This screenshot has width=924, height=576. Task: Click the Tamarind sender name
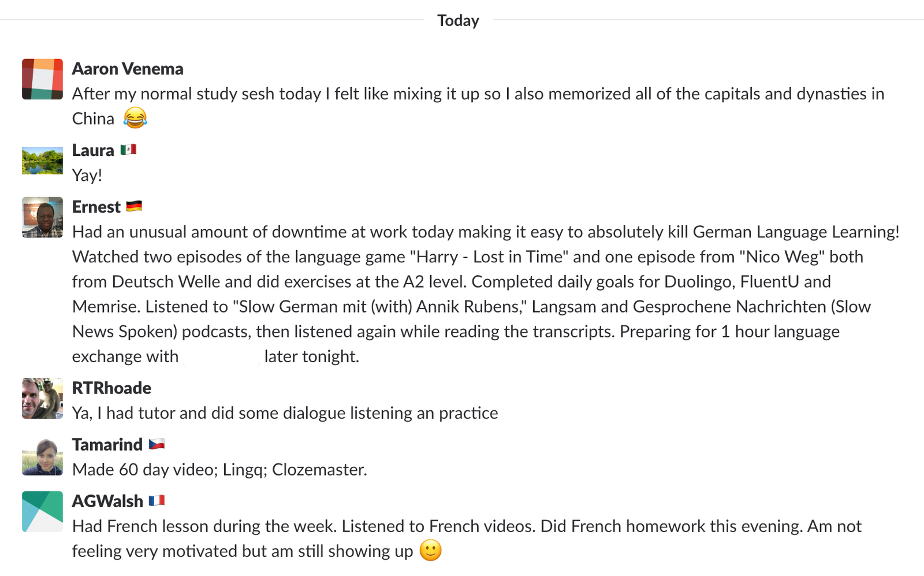[x=107, y=445]
